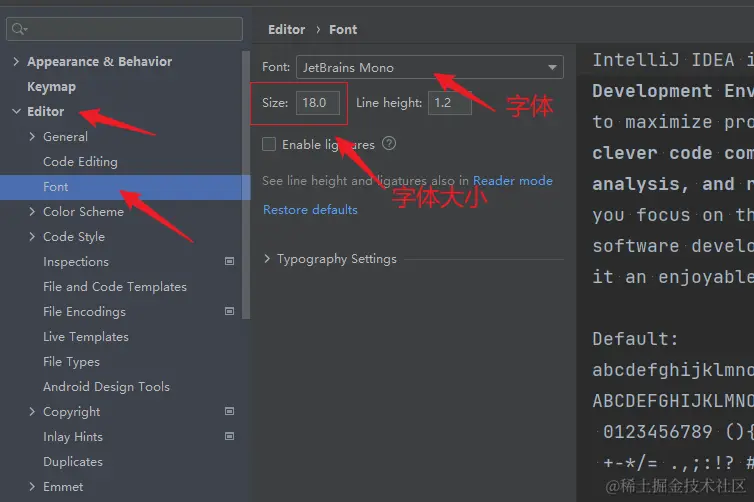Image resolution: width=754 pixels, height=502 pixels.
Task: Expand the Color Scheme node
Action: (32, 212)
